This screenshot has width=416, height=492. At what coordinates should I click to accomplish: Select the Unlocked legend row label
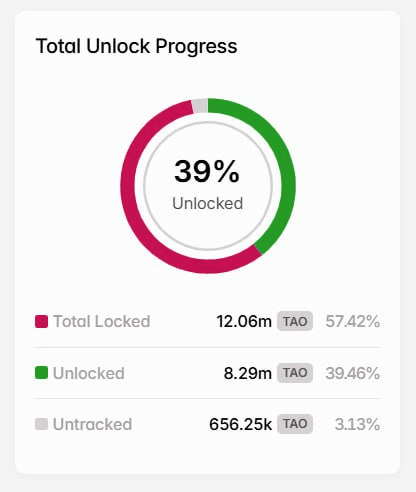[89, 373]
